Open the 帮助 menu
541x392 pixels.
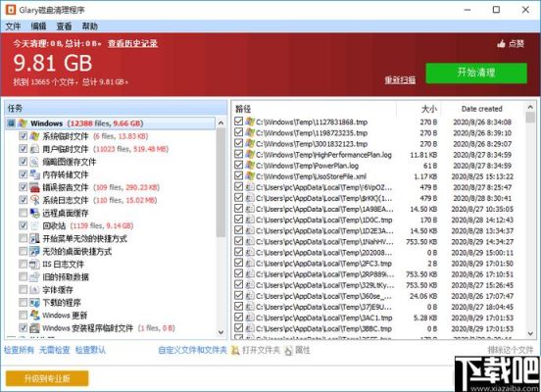pyautogui.click(x=90, y=26)
